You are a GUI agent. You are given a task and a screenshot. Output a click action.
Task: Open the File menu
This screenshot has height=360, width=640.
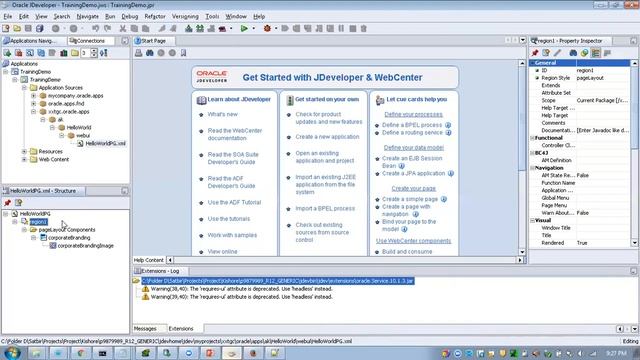click(8, 16)
